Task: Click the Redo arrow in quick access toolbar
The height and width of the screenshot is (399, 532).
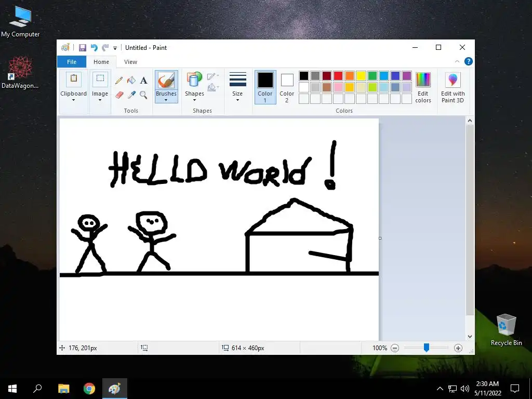Action: 105,48
